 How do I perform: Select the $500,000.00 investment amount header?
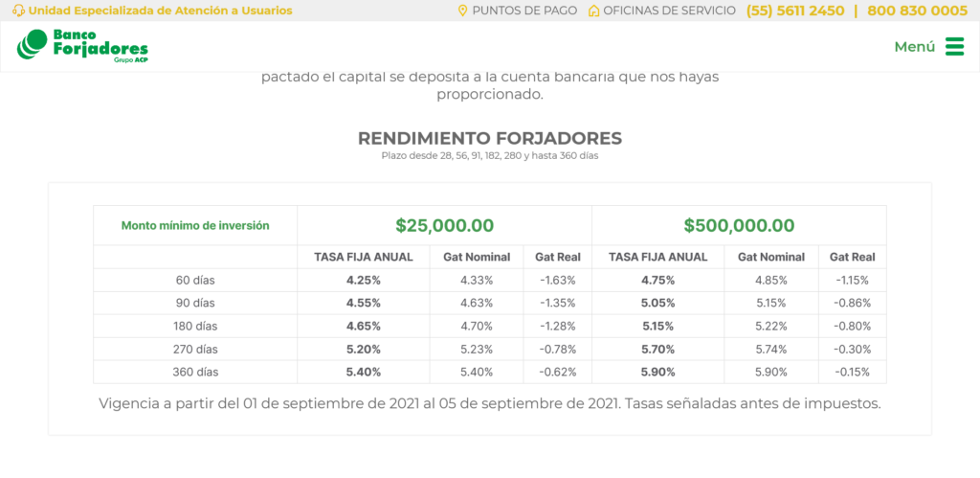pyautogui.click(x=739, y=225)
